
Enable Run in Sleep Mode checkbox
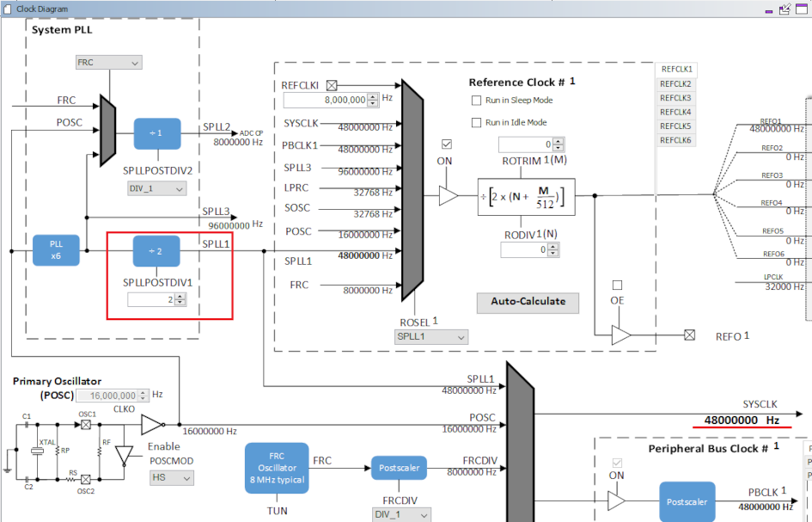click(477, 101)
